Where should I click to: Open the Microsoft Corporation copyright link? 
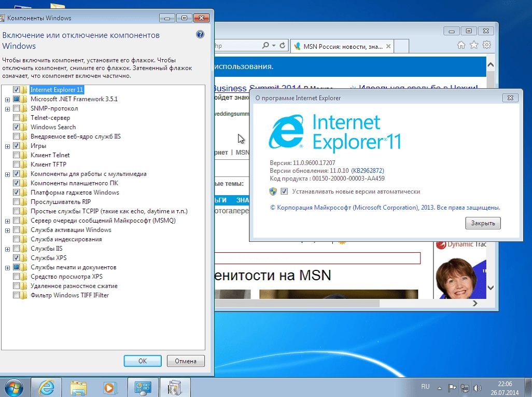385,208
